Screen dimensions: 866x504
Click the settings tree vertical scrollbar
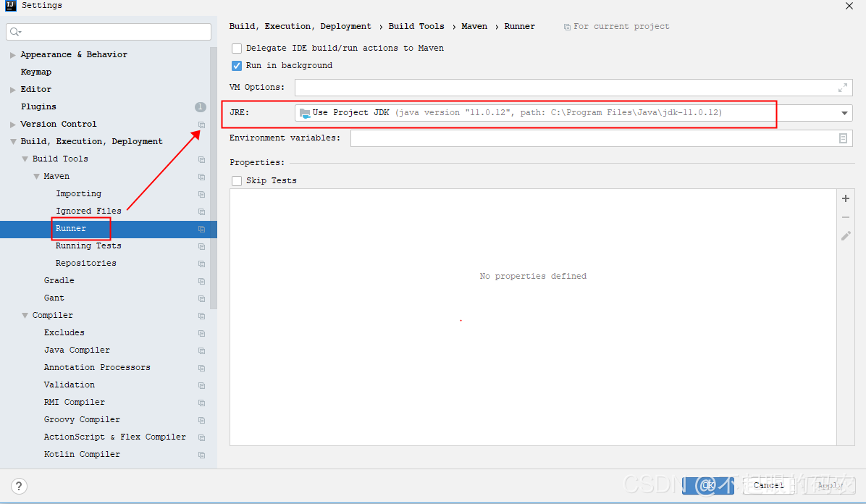pos(214,178)
